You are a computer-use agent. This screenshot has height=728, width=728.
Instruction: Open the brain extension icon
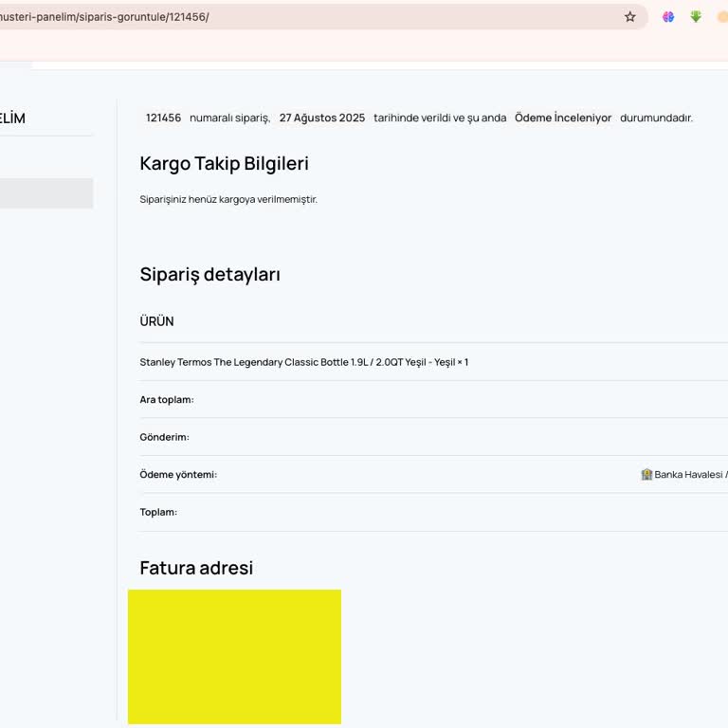[668, 17]
